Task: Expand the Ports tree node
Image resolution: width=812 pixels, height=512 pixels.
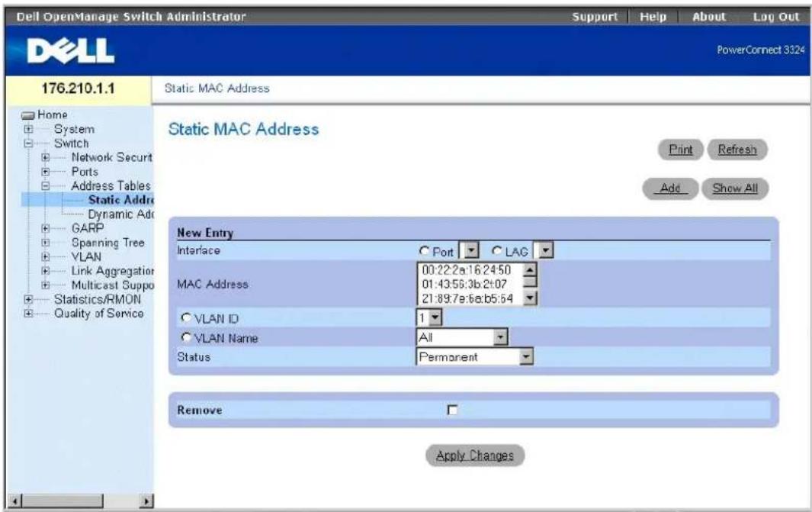Action: (46, 172)
